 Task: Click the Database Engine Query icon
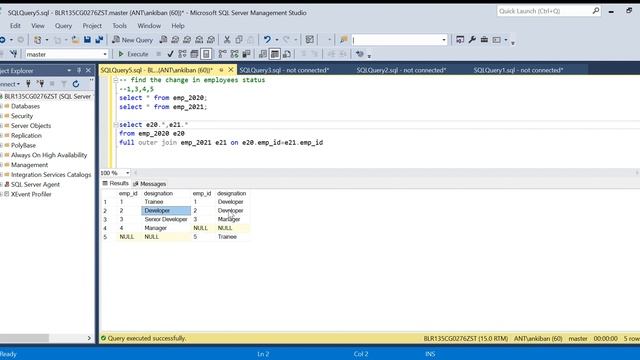tap(163, 40)
